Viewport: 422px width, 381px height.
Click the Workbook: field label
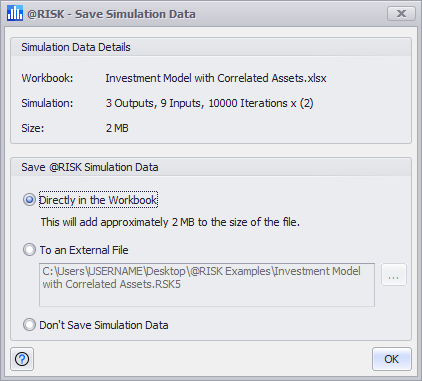(47, 78)
